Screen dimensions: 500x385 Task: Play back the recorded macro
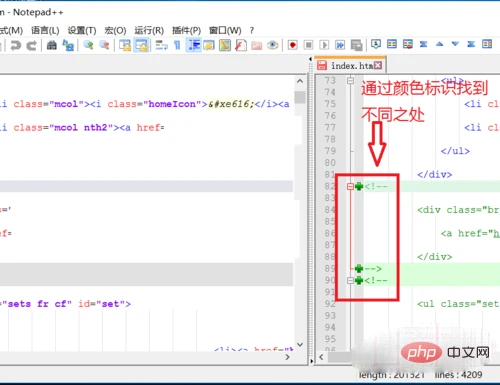coord(324,45)
